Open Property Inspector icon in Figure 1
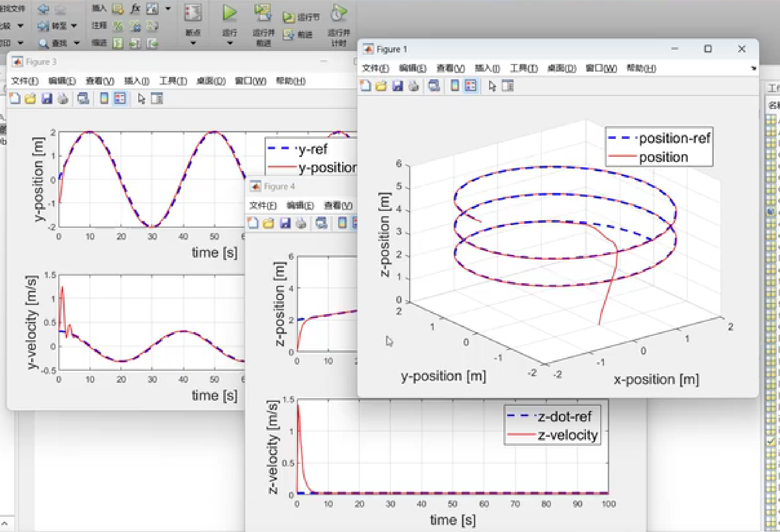This screenshot has width=780, height=532. tap(508, 86)
